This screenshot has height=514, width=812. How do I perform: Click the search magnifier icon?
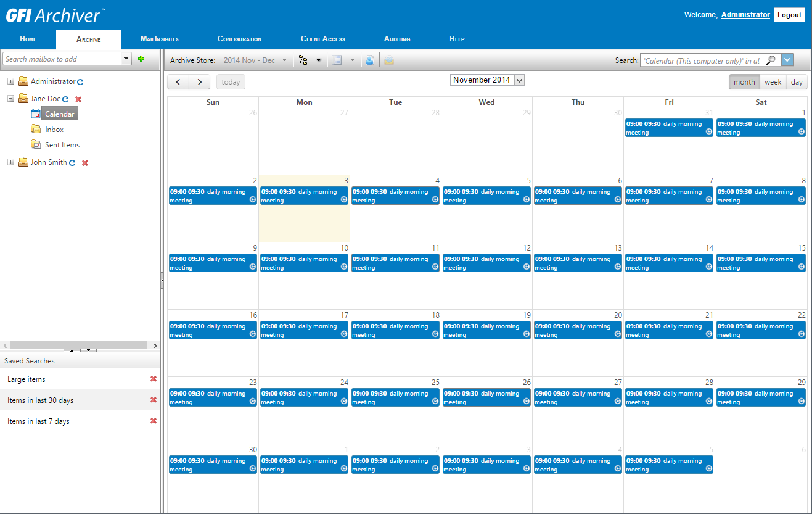(771, 60)
